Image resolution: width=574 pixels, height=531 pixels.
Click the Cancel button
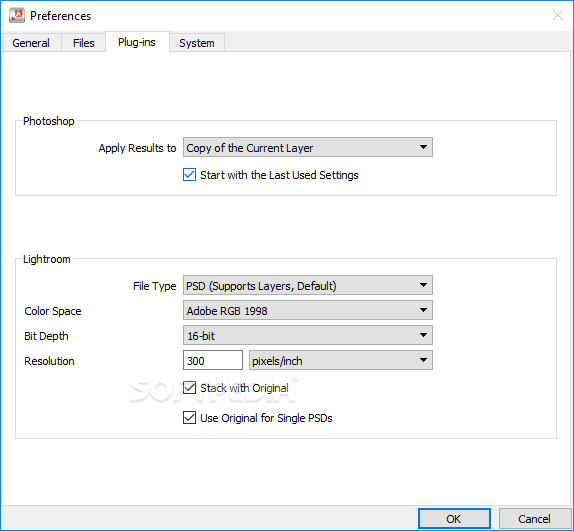pos(534,519)
